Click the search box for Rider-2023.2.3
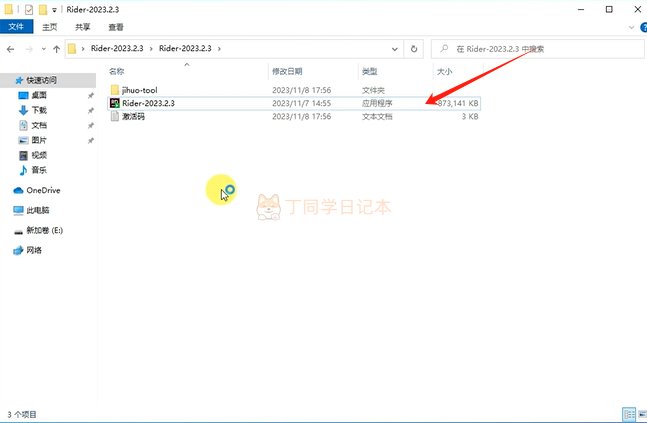This screenshot has width=647, height=423. click(x=538, y=49)
